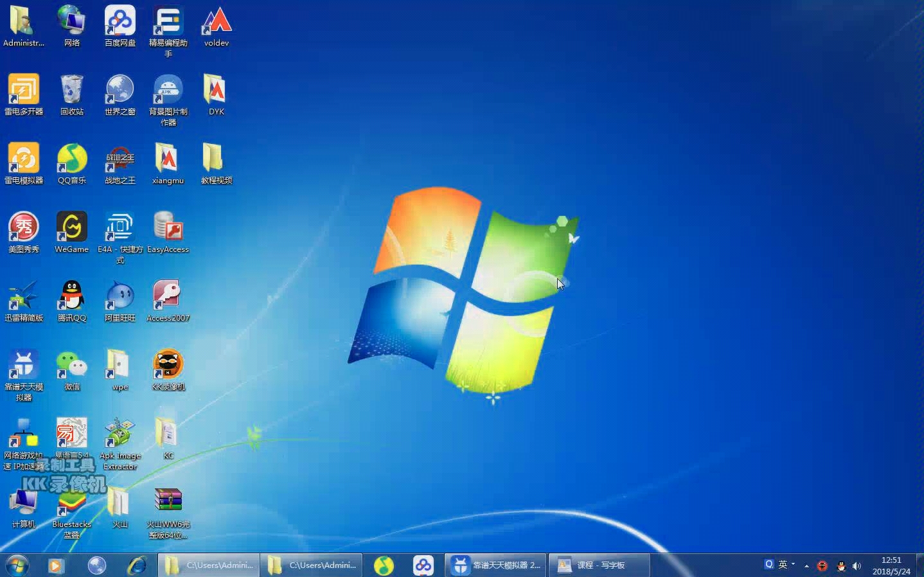Viewport: 924px width, 577px height.
Task: Select the 美图秀秀 desktop shortcut
Action: point(24,233)
